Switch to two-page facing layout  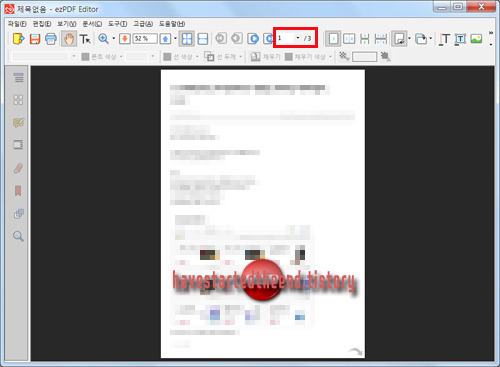(349, 39)
